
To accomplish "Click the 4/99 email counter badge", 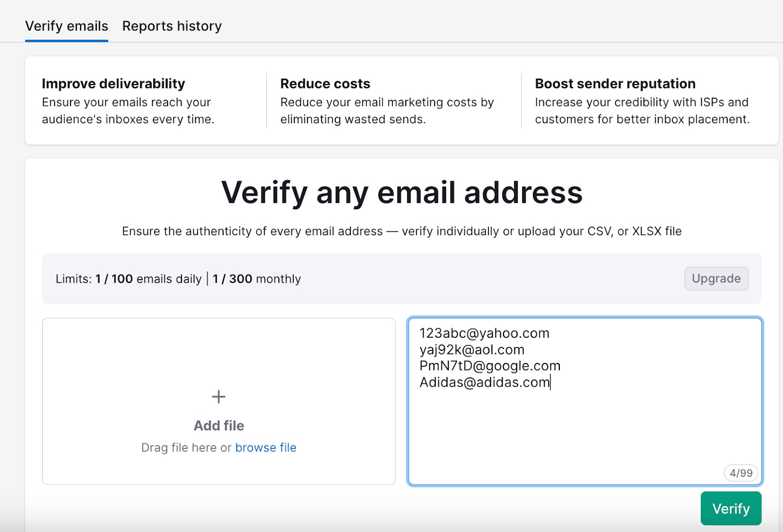I will 740,473.
